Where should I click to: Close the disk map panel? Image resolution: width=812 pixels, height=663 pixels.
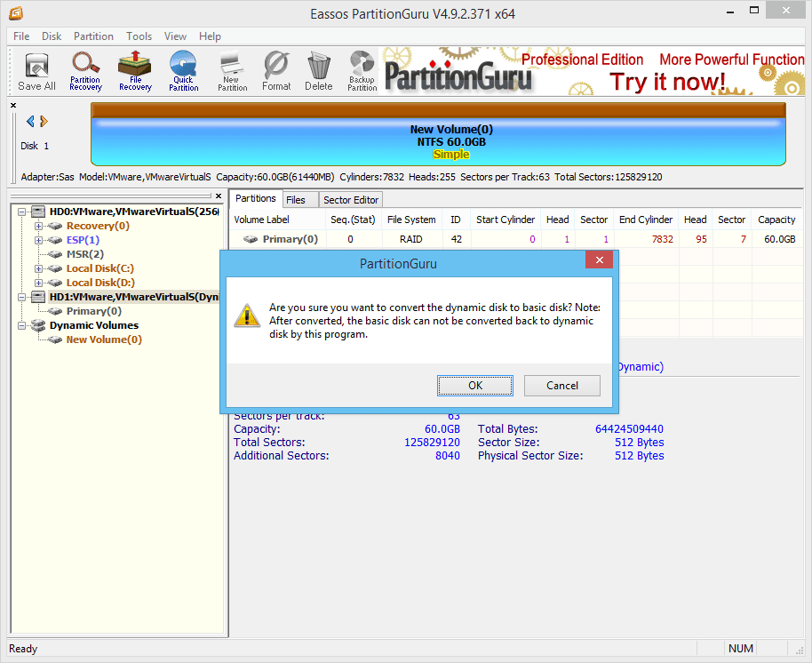[x=13, y=105]
